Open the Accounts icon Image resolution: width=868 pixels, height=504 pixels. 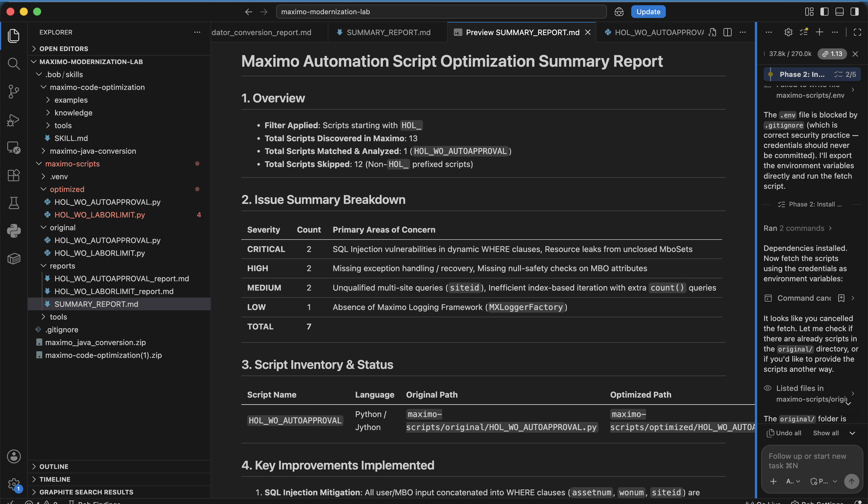(x=13, y=456)
